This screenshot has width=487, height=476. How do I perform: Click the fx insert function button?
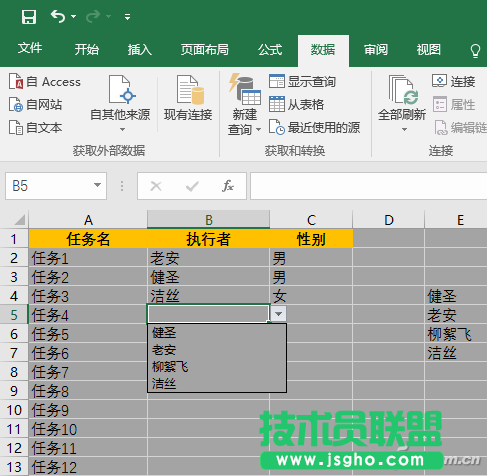tap(228, 186)
